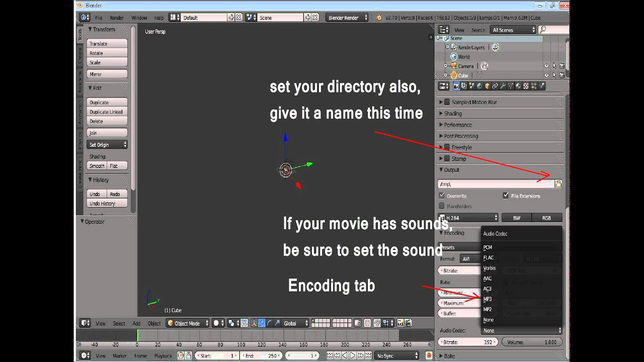Open the Scene properties tab icon
This screenshot has height=362, width=644.
click(x=471, y=86)
